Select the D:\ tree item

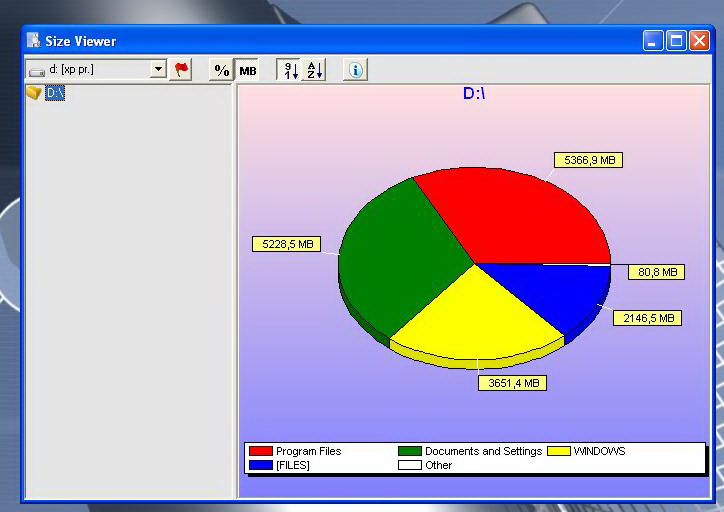pos(55,93)
